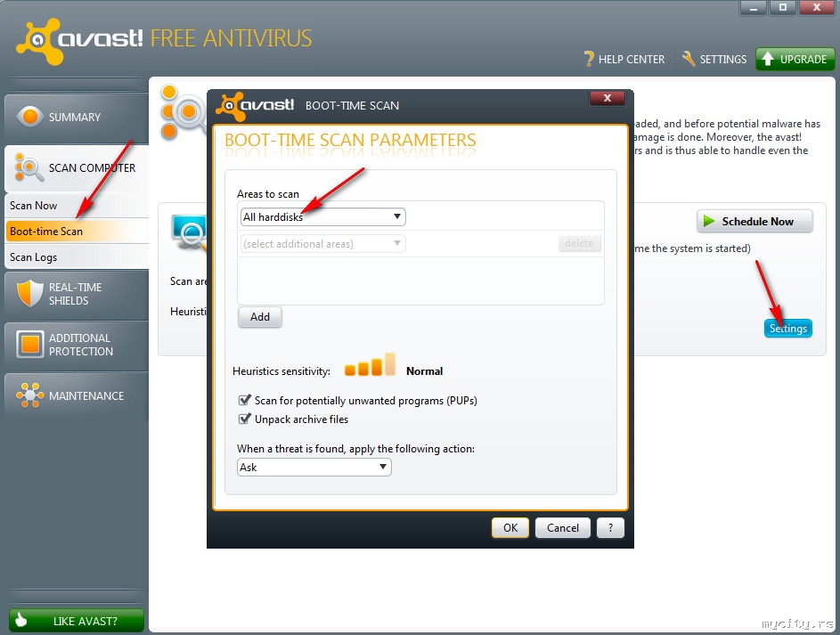Open the select additional areas dropdown
The height and width of the screenshot is (635, 840).
[x=322, y=244]
